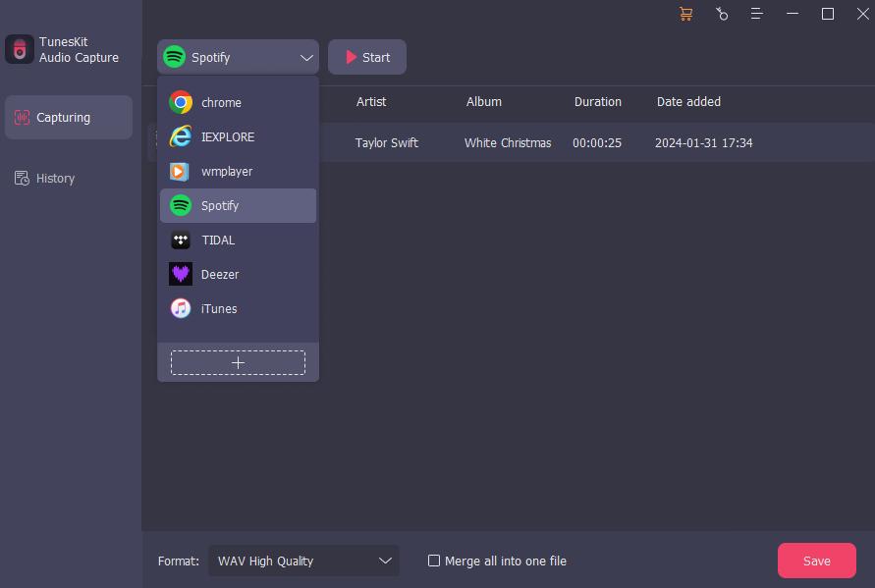
Task: Open the Spotify app icon in dropdown list
Action: pyautogui.click(x=181, y=205)
